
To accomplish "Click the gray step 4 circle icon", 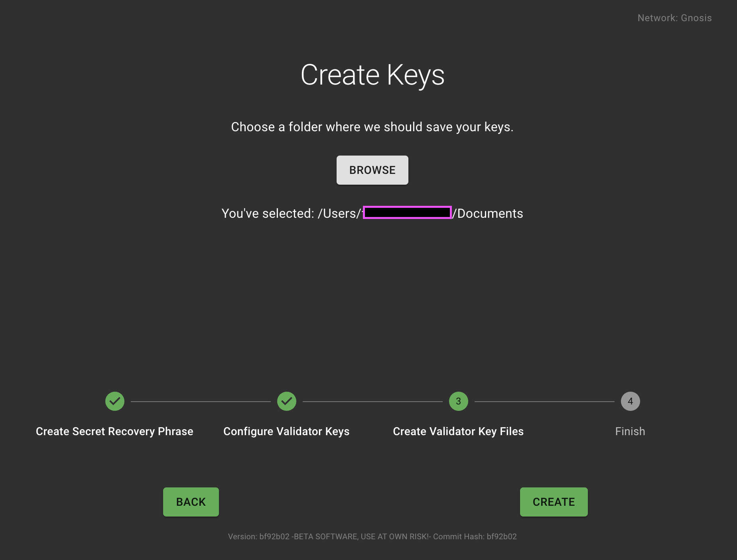I will (x=630, y=401).
